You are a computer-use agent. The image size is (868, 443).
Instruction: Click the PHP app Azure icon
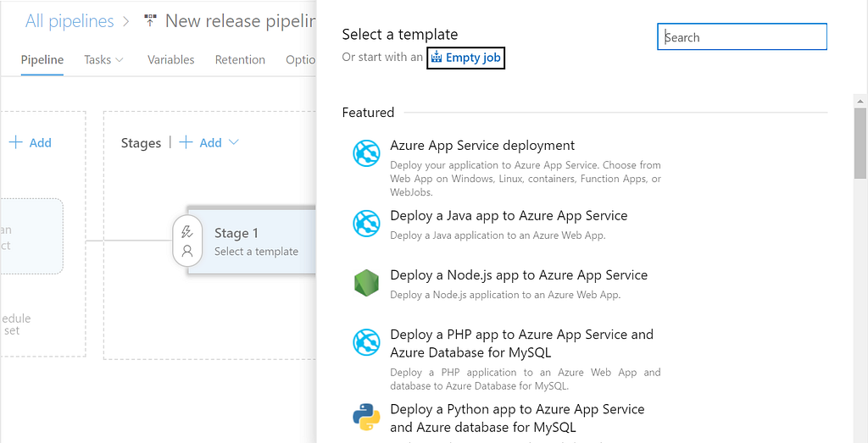pyautogui.click(x=366, y=342)
